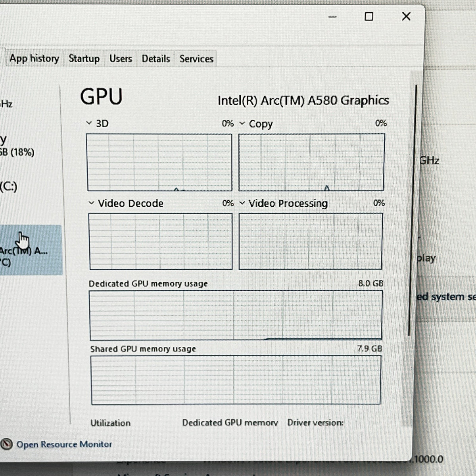
Task: Close the Task Manager window
Action: (x=406, y=17)
